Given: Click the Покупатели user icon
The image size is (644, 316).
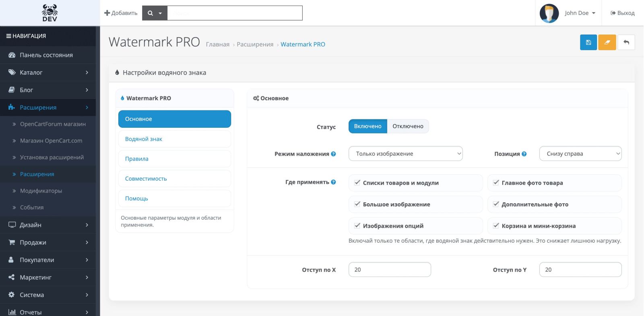Looking at the screenshot, I should (x=11, y=260).
